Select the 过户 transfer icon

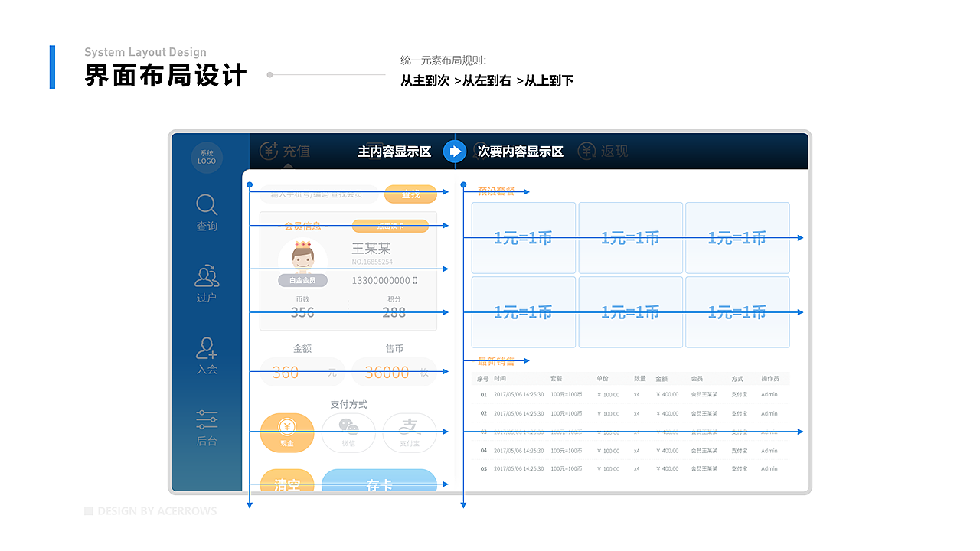(206, 283)
